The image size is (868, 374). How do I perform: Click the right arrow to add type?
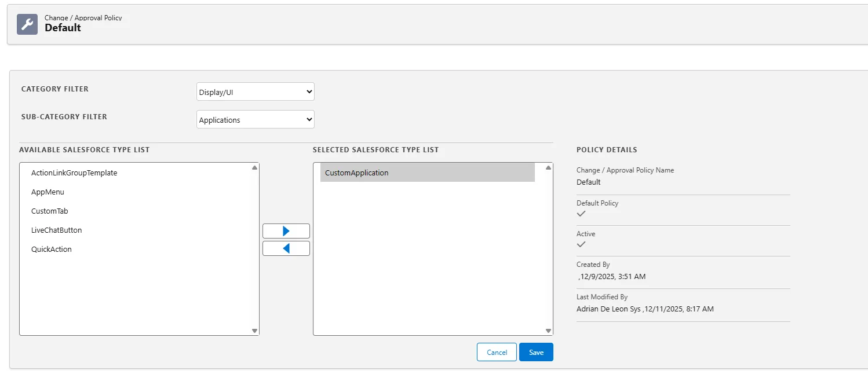tap(286, 231)
